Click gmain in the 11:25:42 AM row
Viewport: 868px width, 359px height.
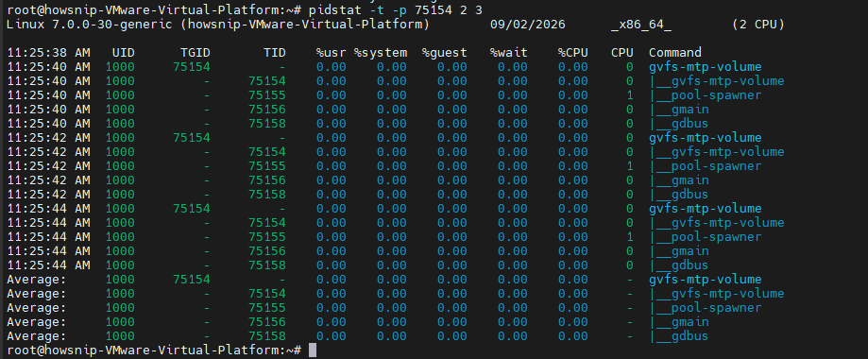click(689, 180)
